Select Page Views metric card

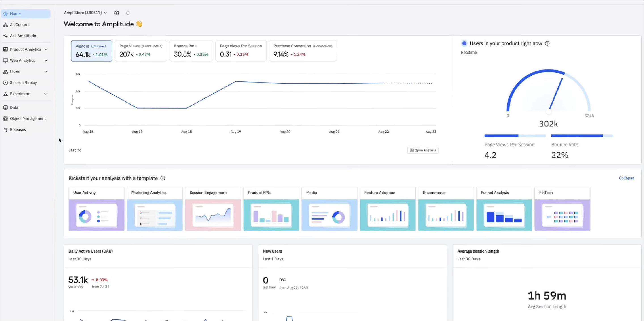point(141,51)
